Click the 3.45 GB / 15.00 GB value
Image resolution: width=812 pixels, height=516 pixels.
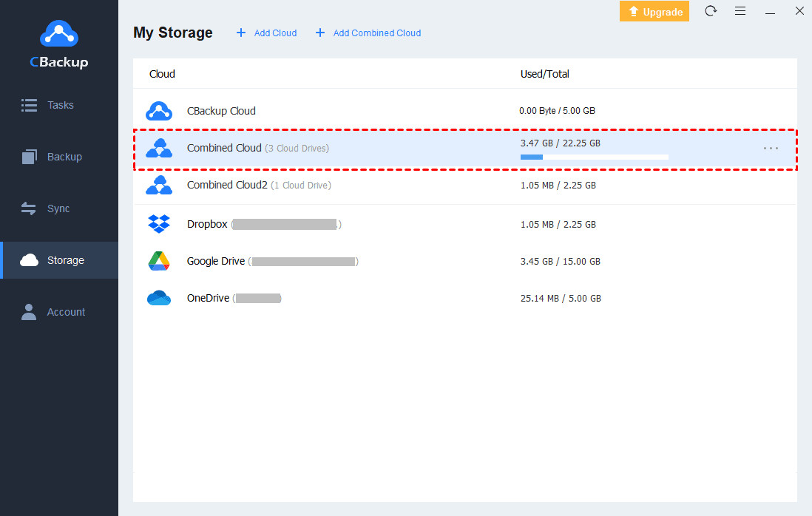(x=561, y=262)
